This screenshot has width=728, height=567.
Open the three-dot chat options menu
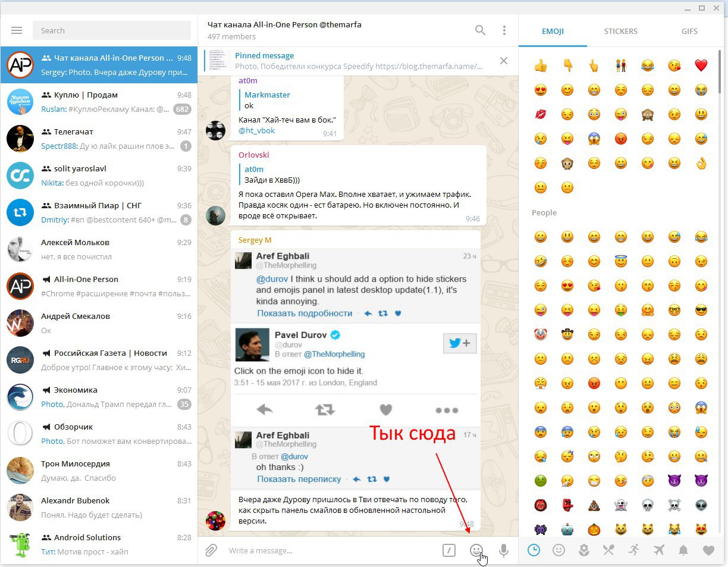click(504, 30)
